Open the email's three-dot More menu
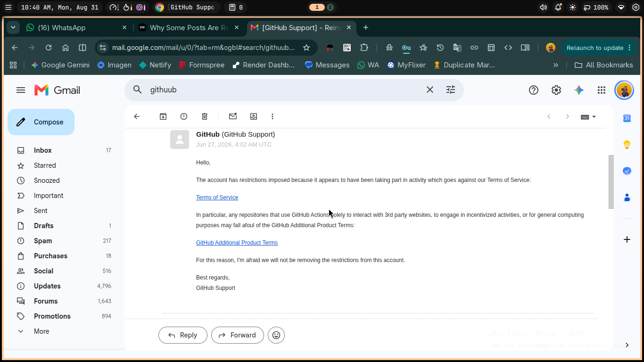The image size is (644, 362). point(272,116)
